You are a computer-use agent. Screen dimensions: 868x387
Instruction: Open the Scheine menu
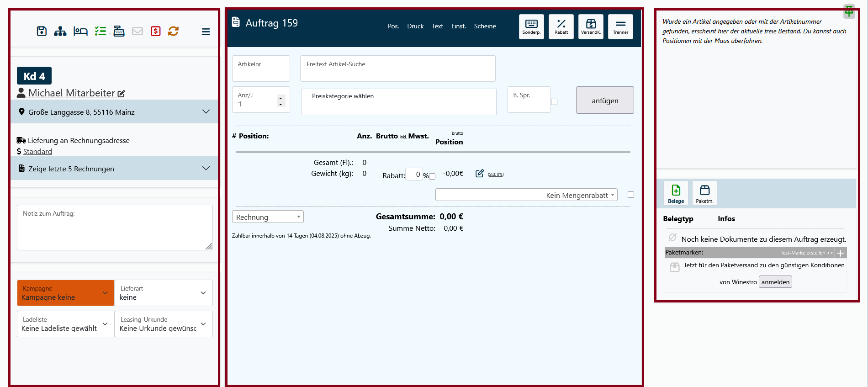[x=485, y=27]
